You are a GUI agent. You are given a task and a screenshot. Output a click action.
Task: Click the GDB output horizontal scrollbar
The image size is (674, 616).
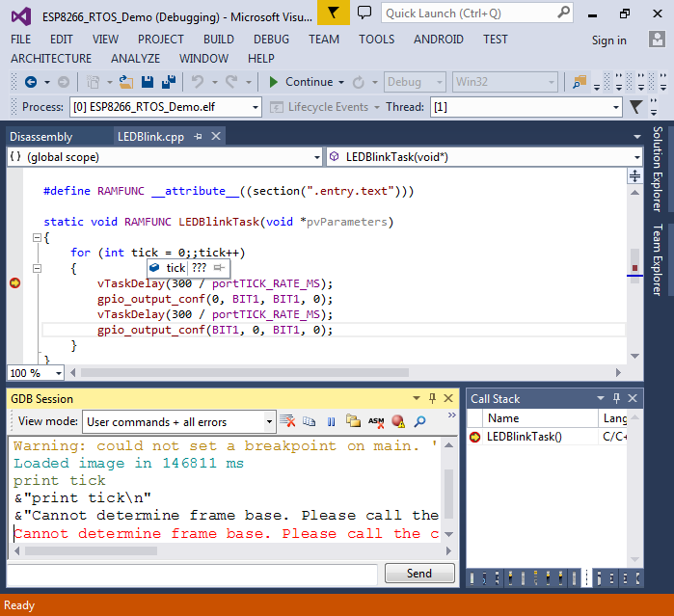click(91, 550)
